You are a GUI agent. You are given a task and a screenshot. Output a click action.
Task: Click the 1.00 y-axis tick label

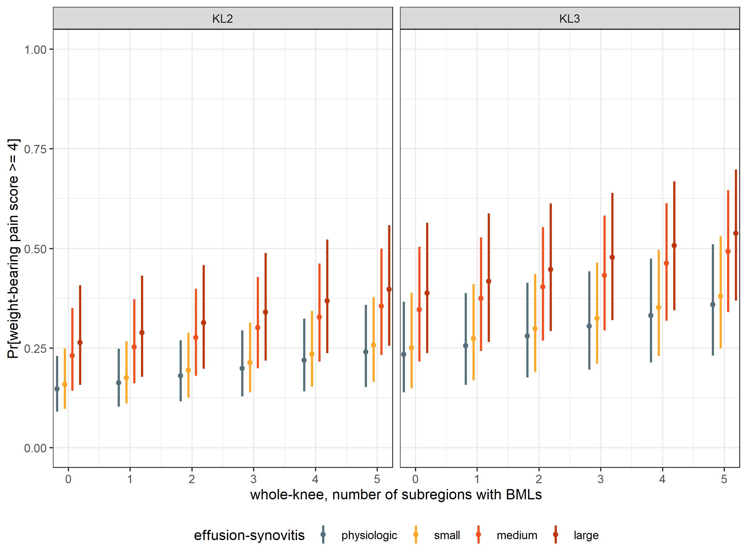(35, 49)
